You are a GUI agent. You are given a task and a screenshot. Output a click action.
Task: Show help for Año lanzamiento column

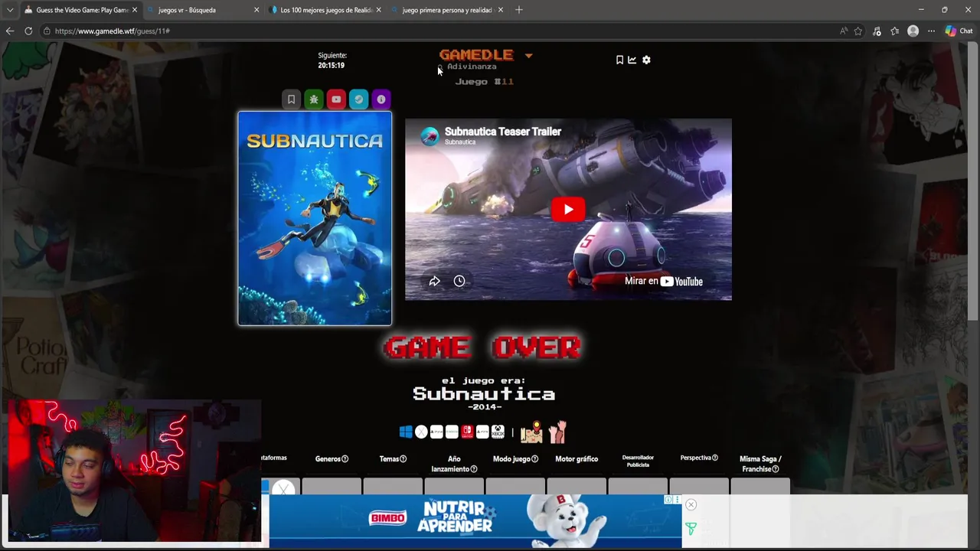474,469
